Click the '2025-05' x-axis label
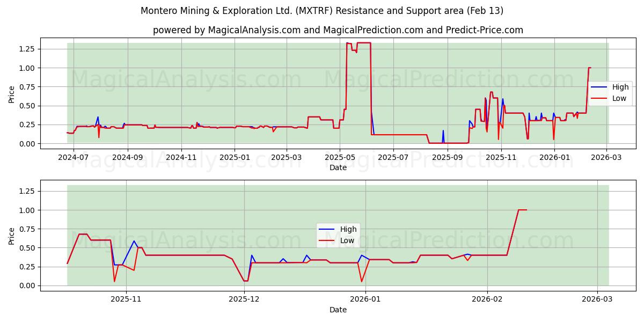 (x=340, y=157)
